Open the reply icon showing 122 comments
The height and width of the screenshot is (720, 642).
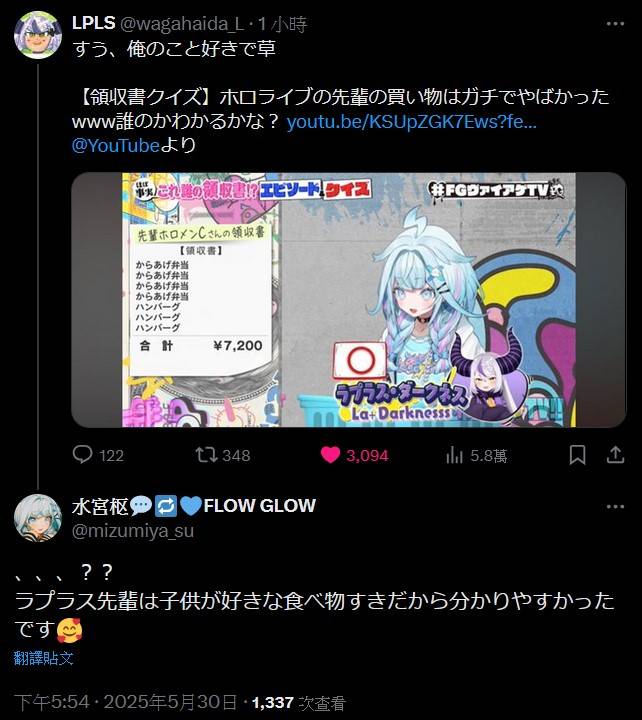point(83,455)
